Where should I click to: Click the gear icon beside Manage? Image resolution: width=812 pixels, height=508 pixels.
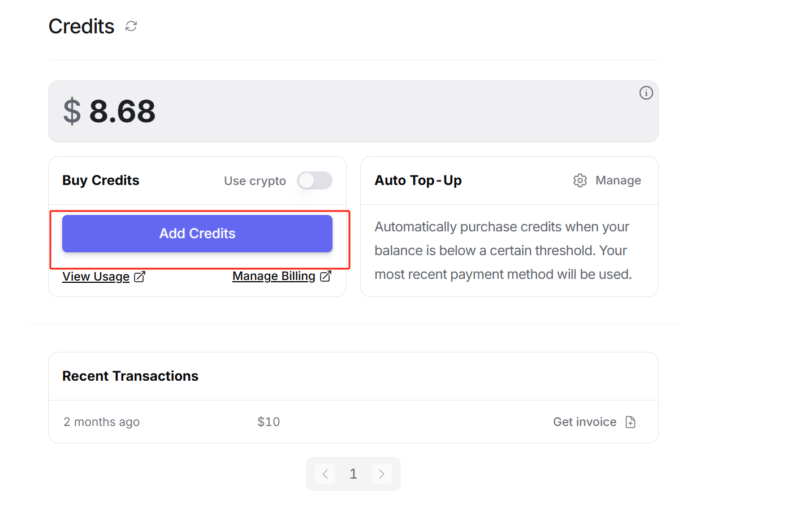click(x=580, y=180)
